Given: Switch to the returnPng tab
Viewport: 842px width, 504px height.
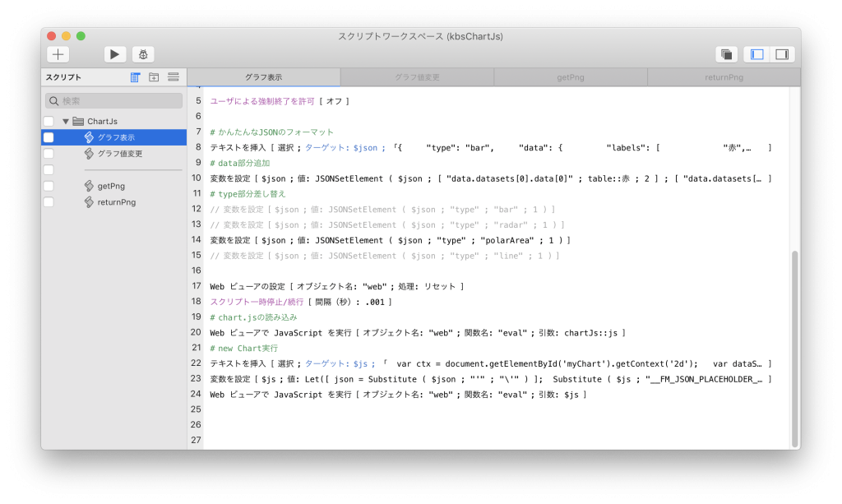Looking at the screenshot, I should click(x=724, y=77).
